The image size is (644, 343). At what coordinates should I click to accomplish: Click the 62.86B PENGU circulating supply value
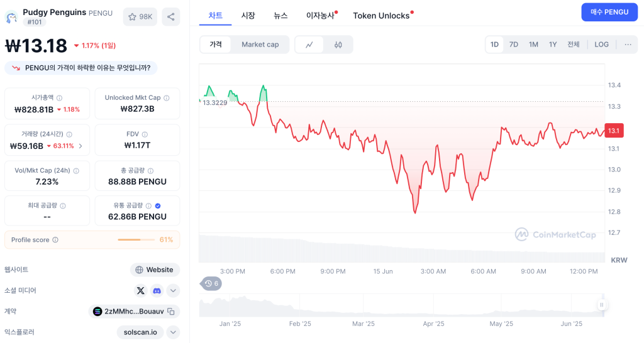click(137, 217)
